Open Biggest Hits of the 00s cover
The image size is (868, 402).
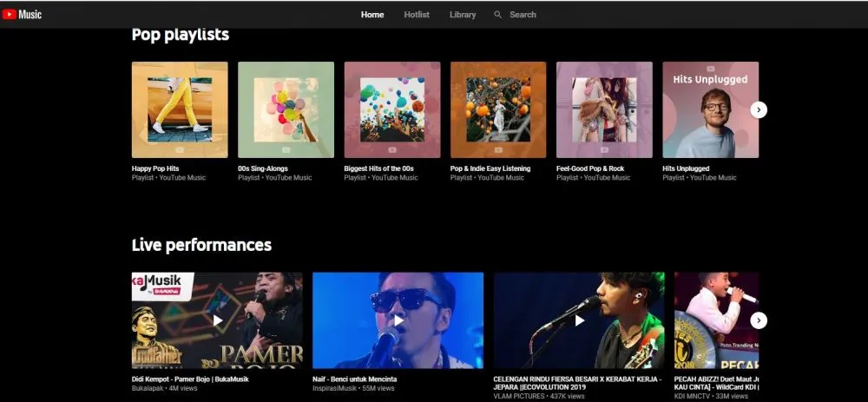tap(392, 109)
